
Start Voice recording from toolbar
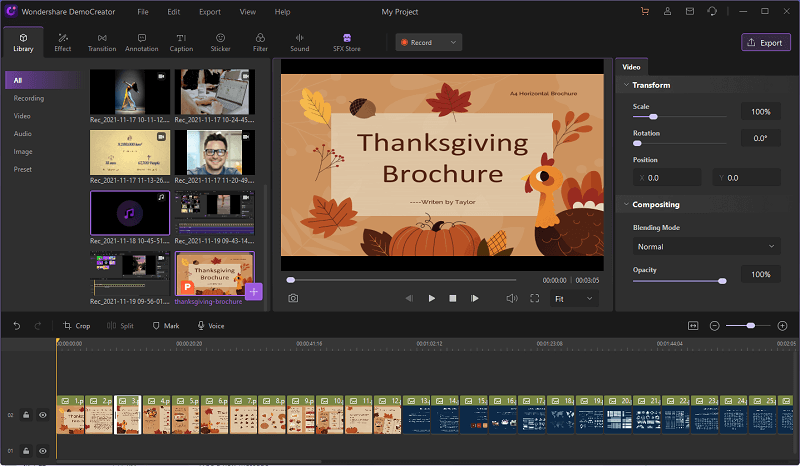pos(210,326)
